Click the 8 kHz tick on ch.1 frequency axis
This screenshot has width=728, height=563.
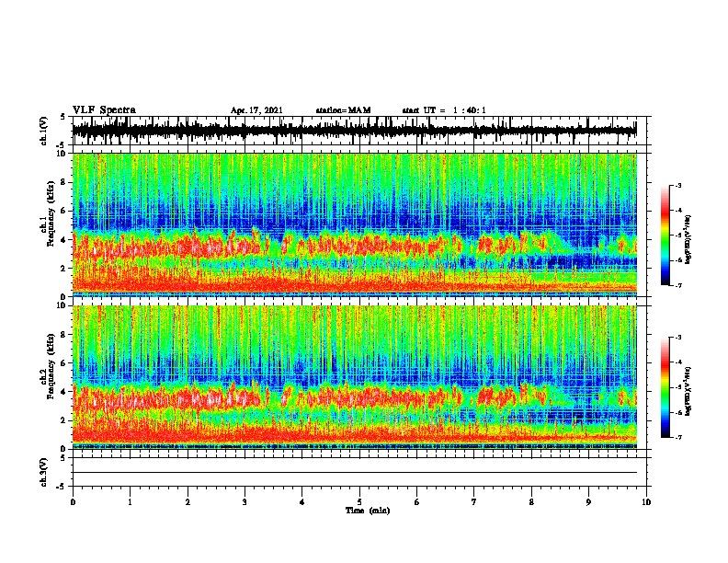pos(63,182)
